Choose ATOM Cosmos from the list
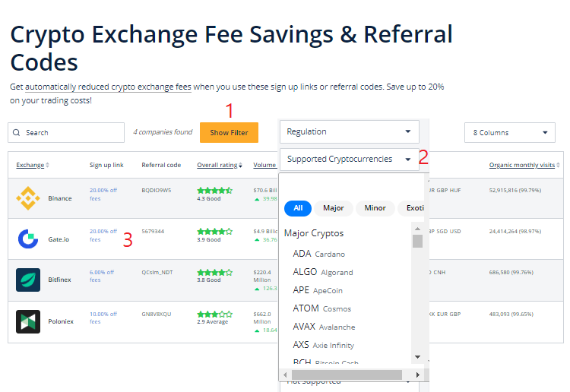 click(x=322, y=308)
